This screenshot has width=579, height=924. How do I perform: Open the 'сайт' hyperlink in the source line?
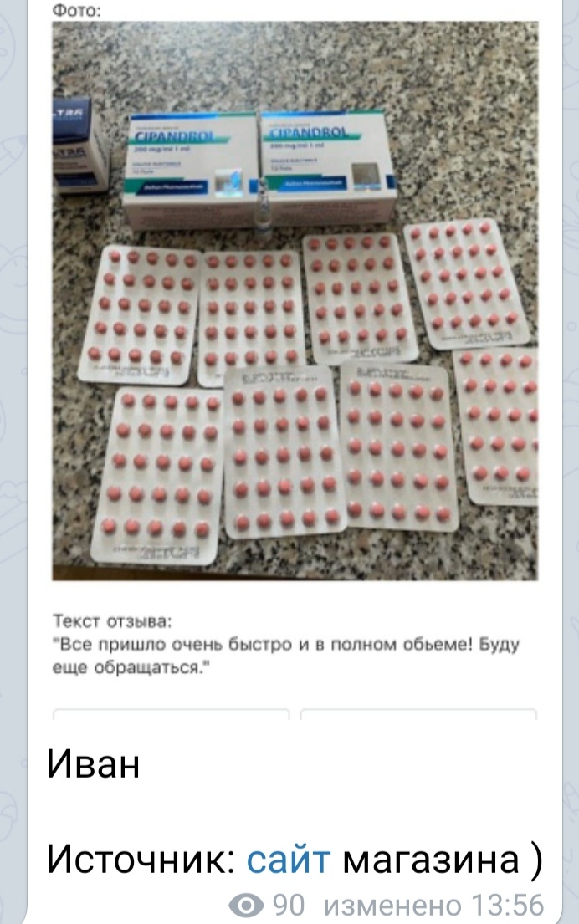289,859
